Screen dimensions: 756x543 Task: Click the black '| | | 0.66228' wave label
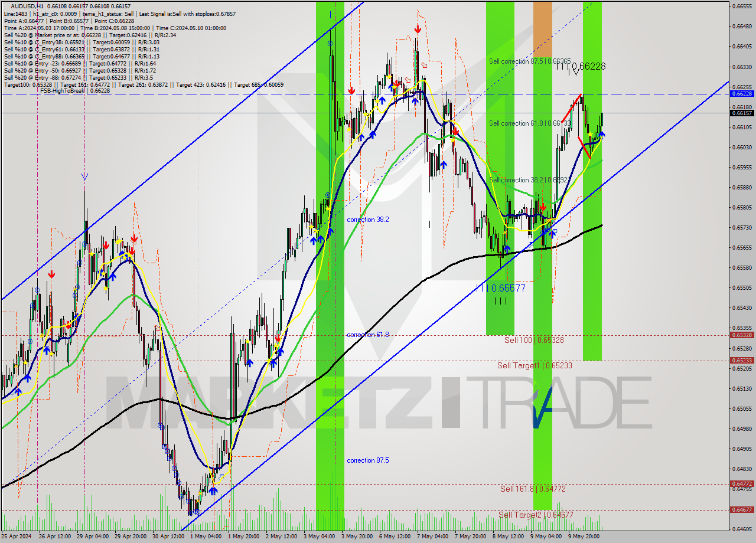[x=581, y=67]
